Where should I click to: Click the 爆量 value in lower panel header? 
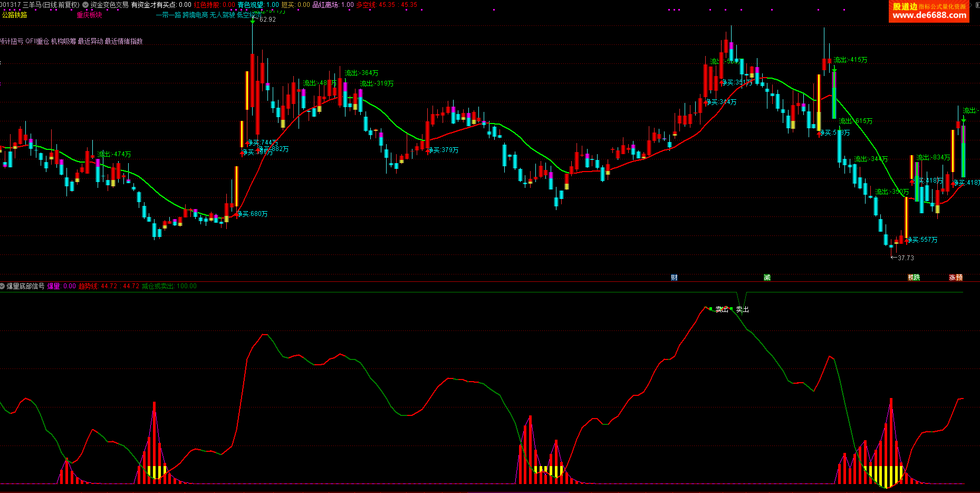coord(62,286)
